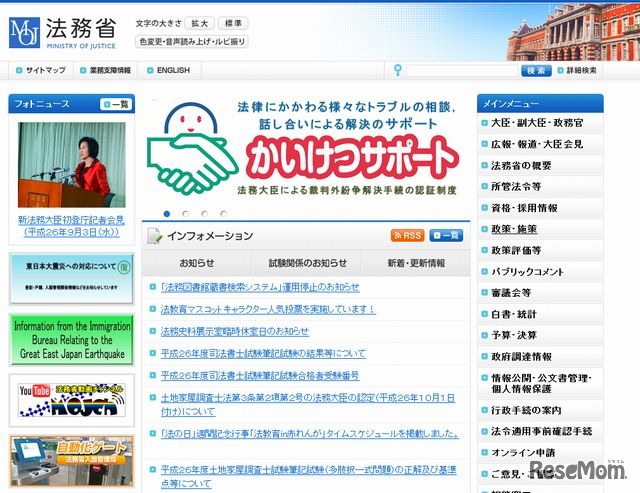Open 法令適用事前確認手続 menu item
Image resolution: width=640 pixels, height=493 pixels.
540,431
